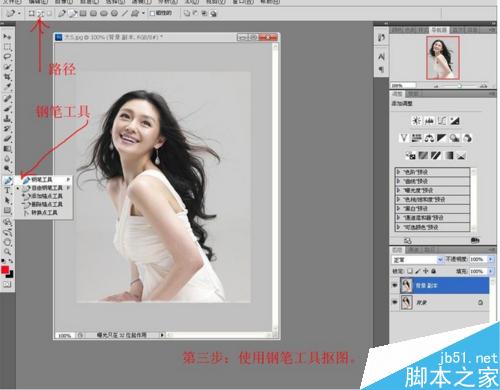500x390 pixels.
Task: Toggle Quick Mask mode below the color swatches
Action: [x=7, y=284]
